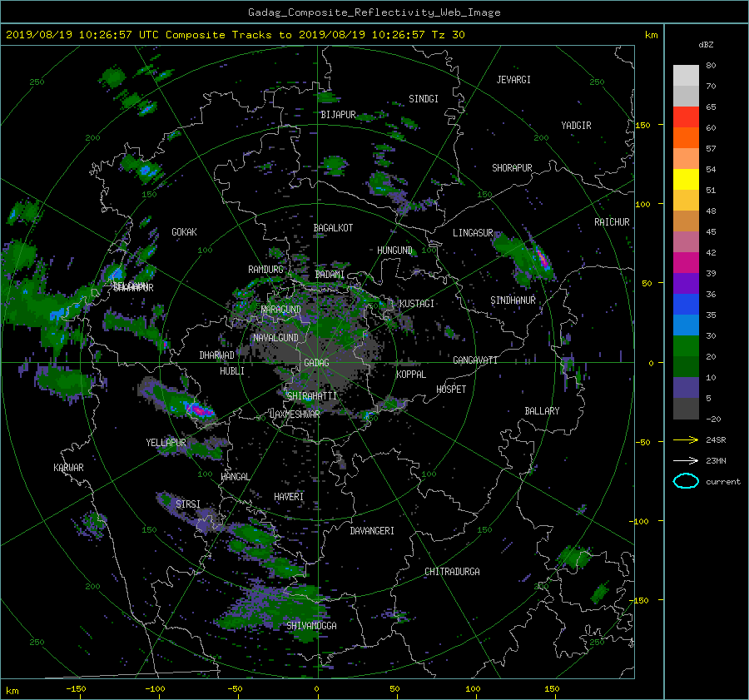Click the GADAG radar center label
The height and width of the screenshot is (700, 749).
point(316,363)
